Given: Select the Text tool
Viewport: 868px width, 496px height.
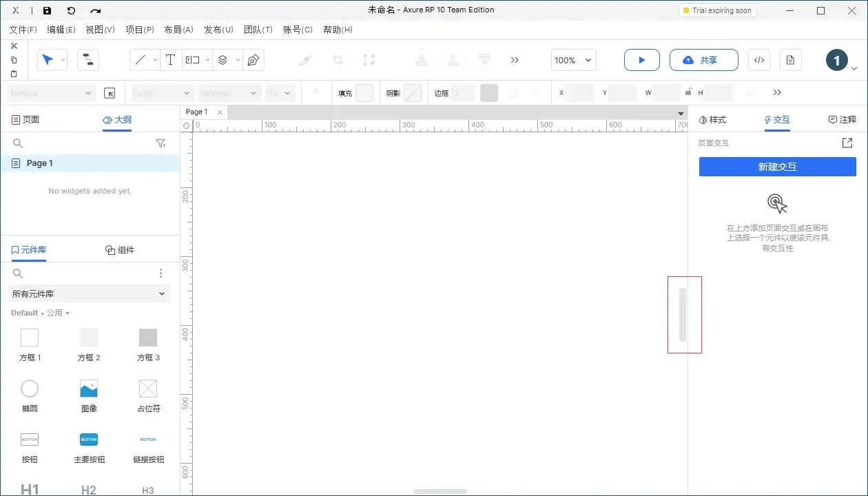Looking at the screenshot, I should pos(170,60).
